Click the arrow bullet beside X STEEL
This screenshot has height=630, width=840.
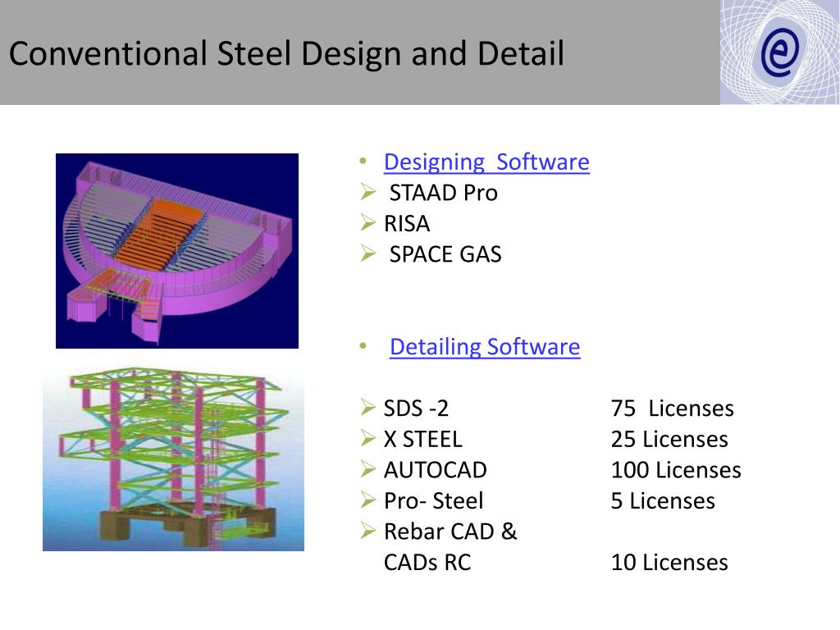(x=368, y=438)
